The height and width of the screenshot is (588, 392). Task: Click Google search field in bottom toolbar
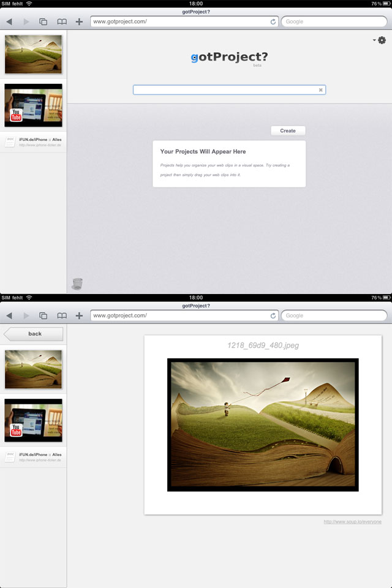coord(334,316)
